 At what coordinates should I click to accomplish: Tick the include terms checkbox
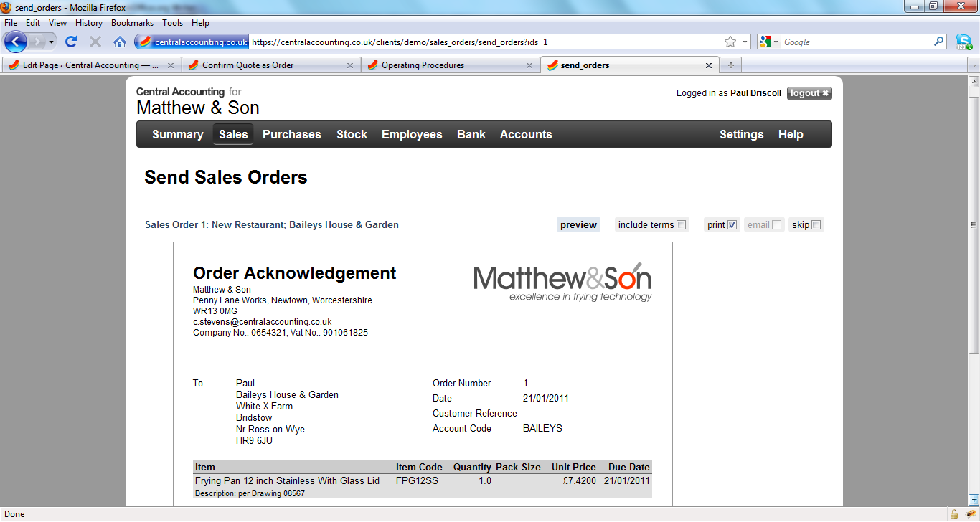coord(682,225)
